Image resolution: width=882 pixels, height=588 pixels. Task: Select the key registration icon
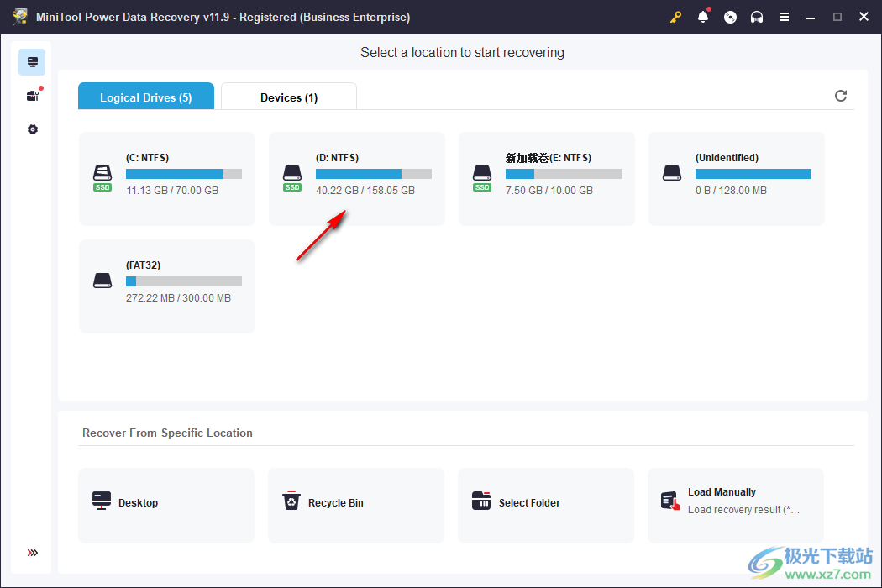[x=676, y=16]
